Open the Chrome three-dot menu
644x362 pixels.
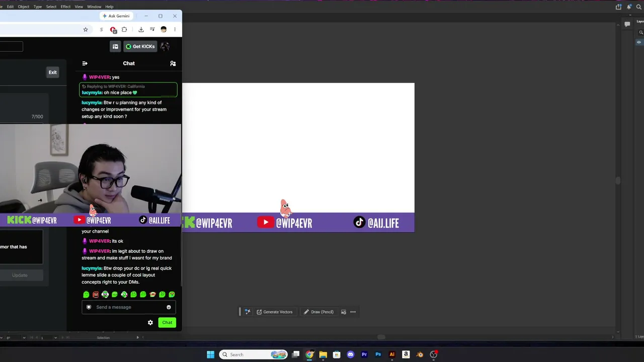click(175, 30)
